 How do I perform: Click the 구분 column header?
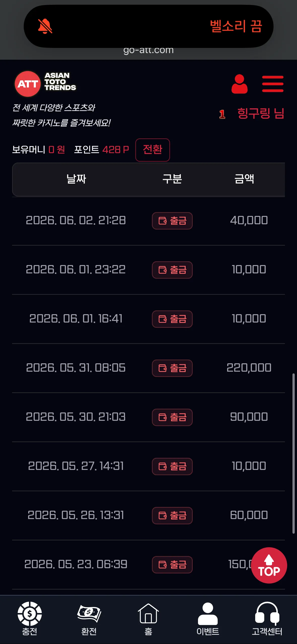pos(172,179)
